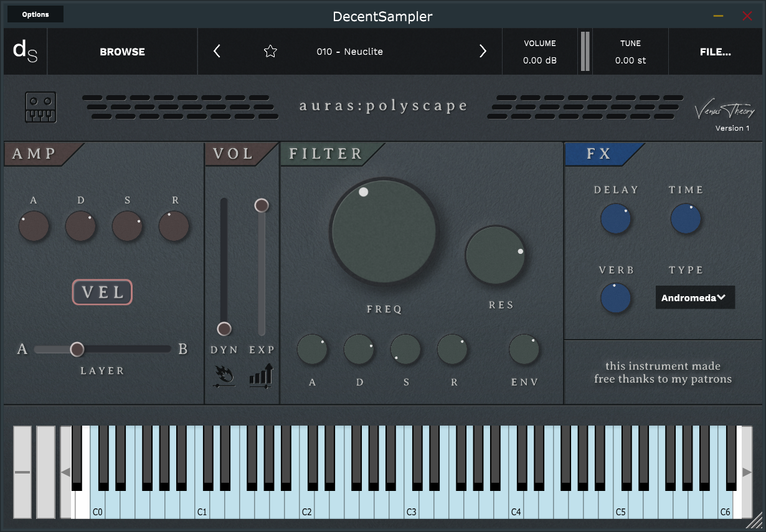Click the DecentSampler dS logo icon
Viewport: 766px width, 532px height.
click(x=26, y=52)
